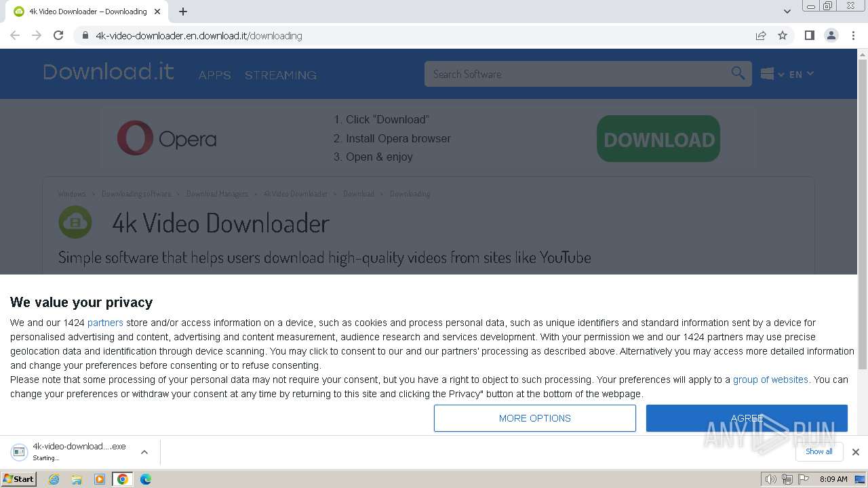The image size is (868, 488).
Task: Click the padlock site info icon
Action: (85, 35)
